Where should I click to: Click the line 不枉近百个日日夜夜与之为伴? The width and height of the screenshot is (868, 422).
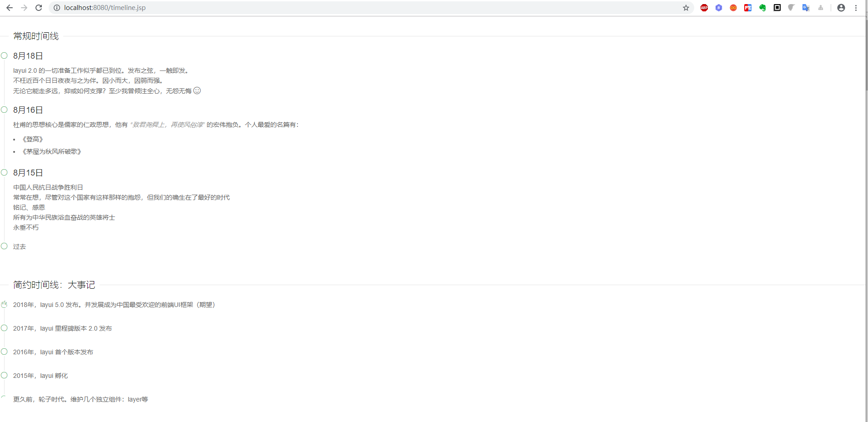(x=88, y=80)
